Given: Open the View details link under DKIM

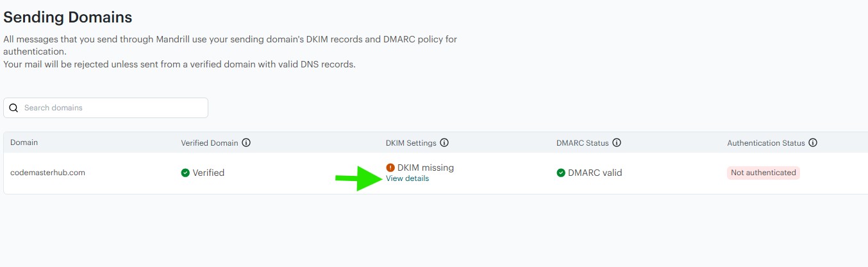Looking at the screenshot, I should click(x=407, y=178).
